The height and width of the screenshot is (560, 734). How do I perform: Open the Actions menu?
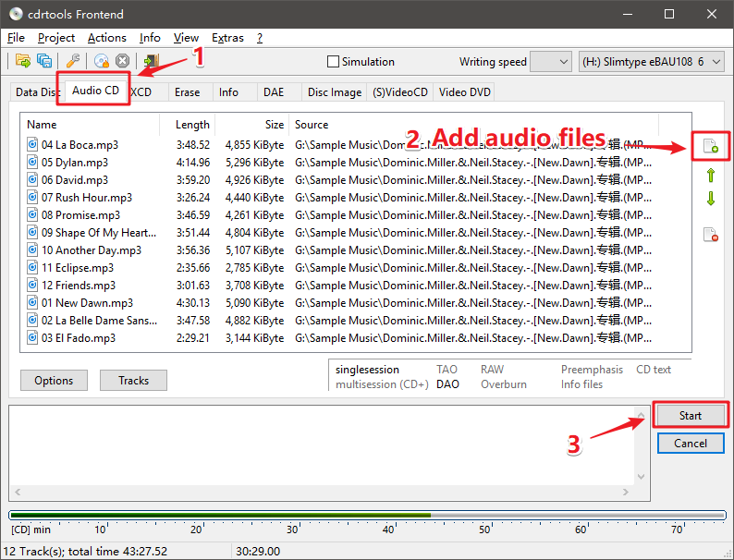pyautogui.click(x=106, y=38)
